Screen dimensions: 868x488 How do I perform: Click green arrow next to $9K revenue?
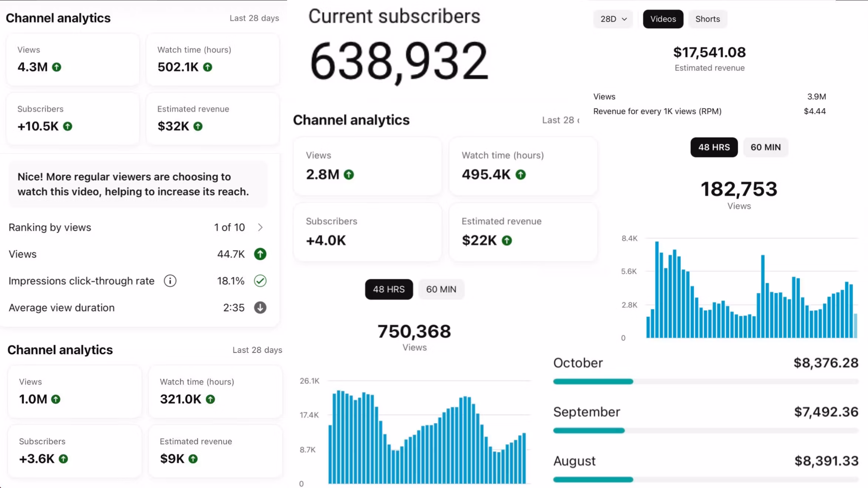point(193,459)
